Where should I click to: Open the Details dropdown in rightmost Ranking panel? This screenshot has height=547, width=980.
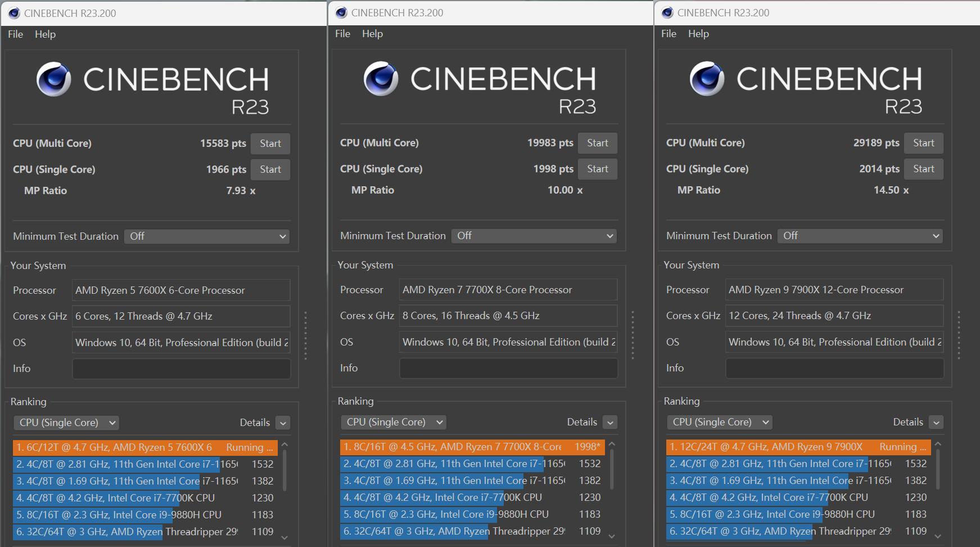pos(936,422)
